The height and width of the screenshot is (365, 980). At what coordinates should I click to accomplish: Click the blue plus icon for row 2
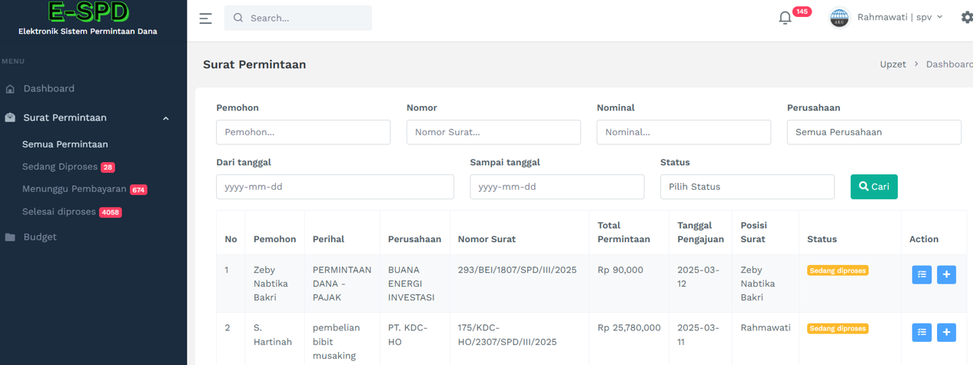946,332
